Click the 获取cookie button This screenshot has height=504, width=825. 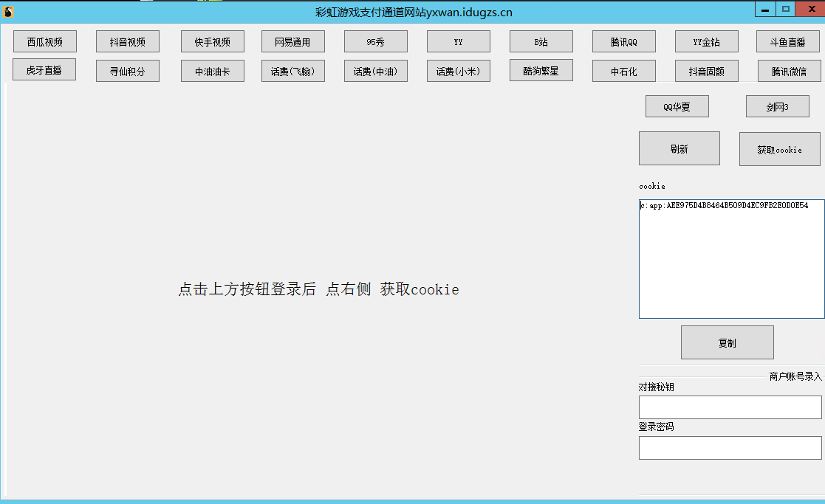click(779, 149)
